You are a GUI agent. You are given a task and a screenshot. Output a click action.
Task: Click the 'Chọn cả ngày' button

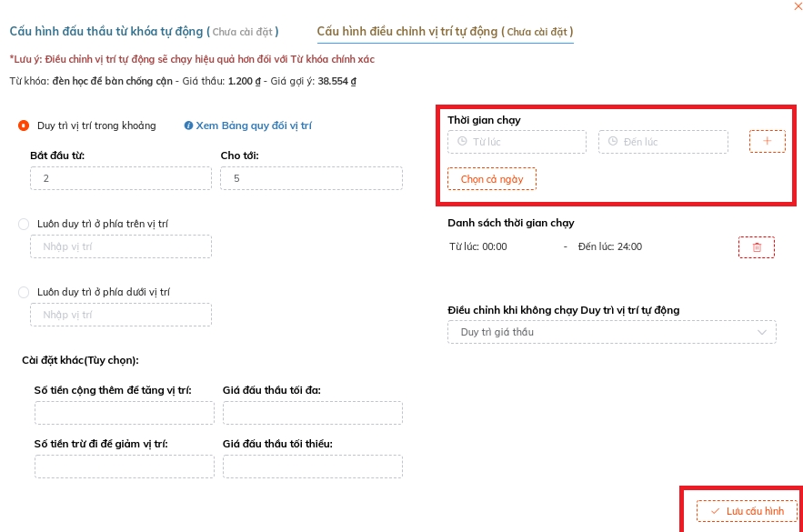click(x=491, y=179)
